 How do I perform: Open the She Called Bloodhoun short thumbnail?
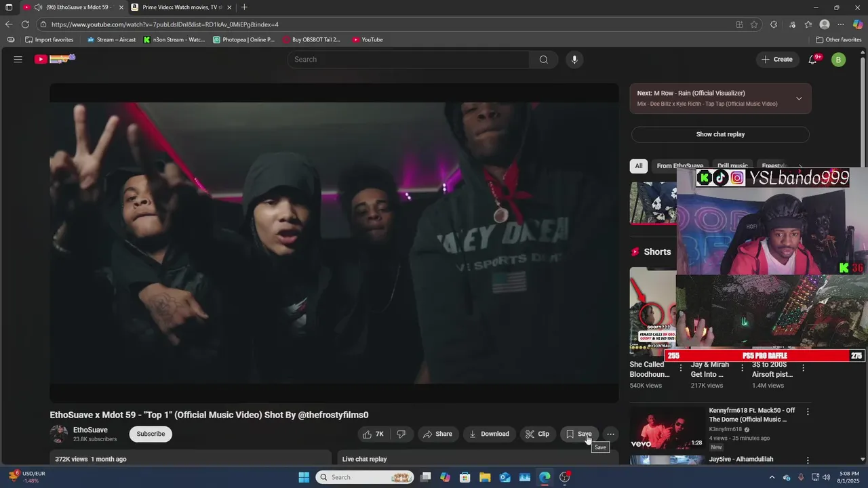pyautogui.click(x=653, y=311)
